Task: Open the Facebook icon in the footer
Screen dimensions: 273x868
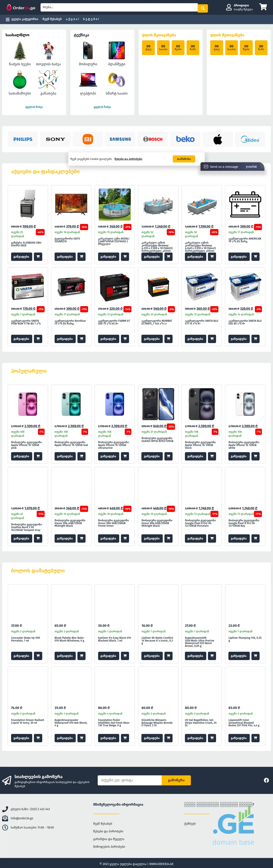Action: (266, 780)
